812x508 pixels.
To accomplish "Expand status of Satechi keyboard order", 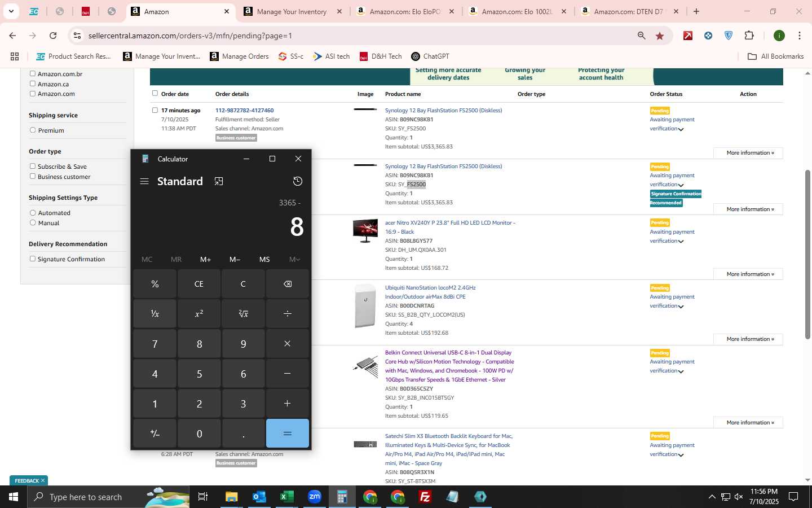I will (x=681, y=455).
